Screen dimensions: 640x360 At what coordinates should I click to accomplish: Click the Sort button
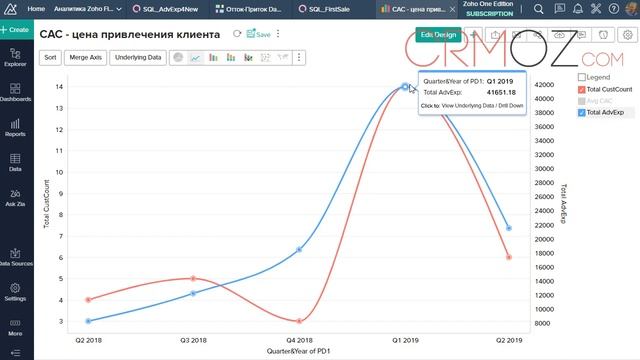pos(50,58)
